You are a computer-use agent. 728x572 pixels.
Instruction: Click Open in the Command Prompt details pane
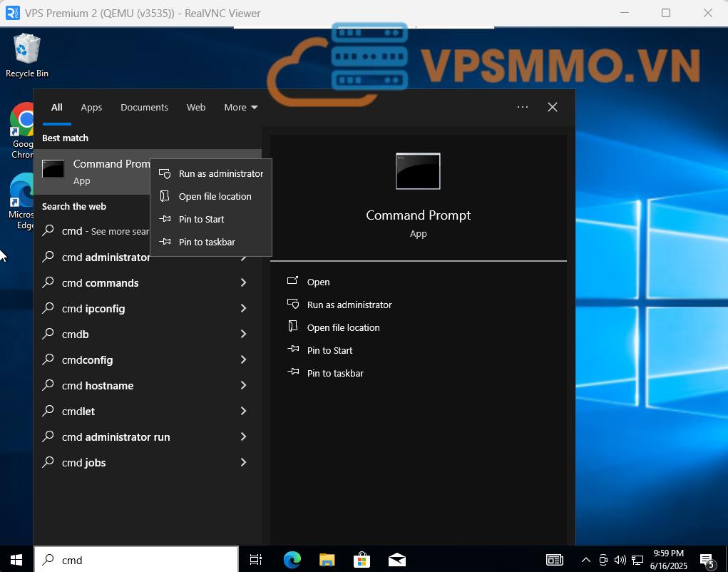coord(318,282)
